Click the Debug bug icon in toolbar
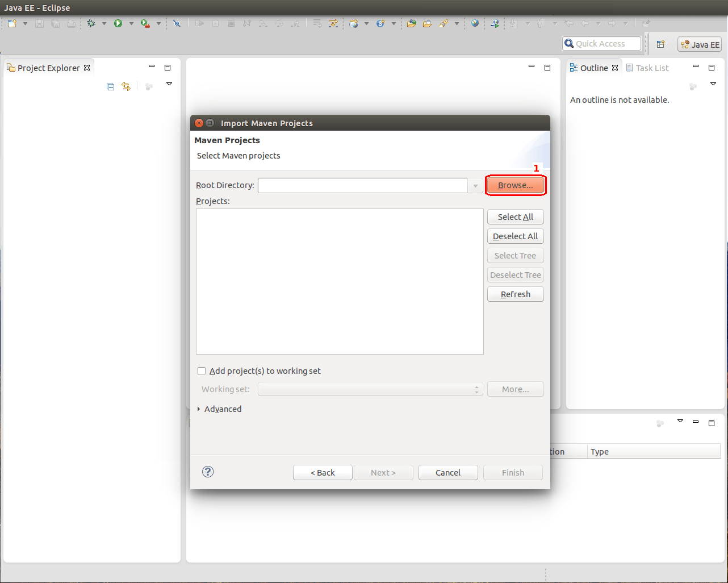 [91, 23]
